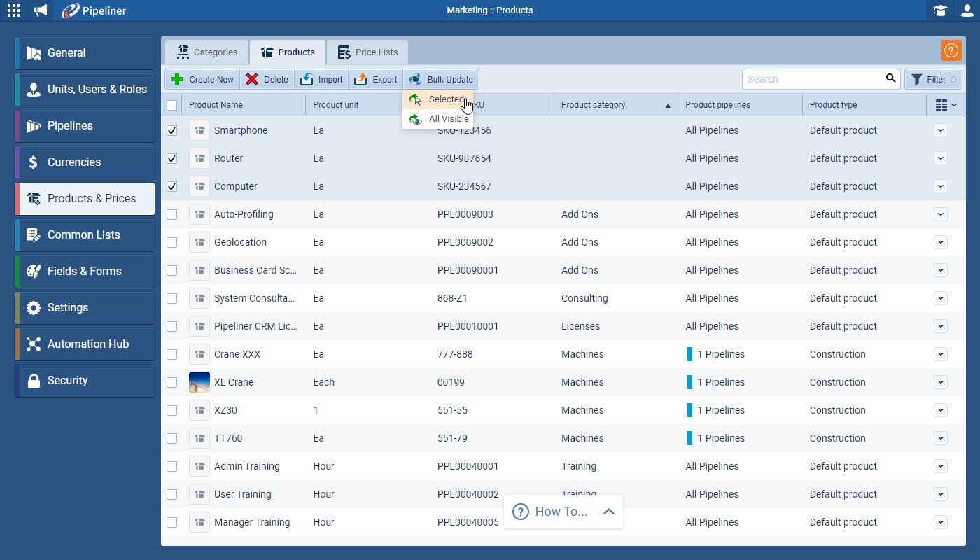Click the orange help question mark icon
This screenshot has height=560, width=980.
pos(951,50)
